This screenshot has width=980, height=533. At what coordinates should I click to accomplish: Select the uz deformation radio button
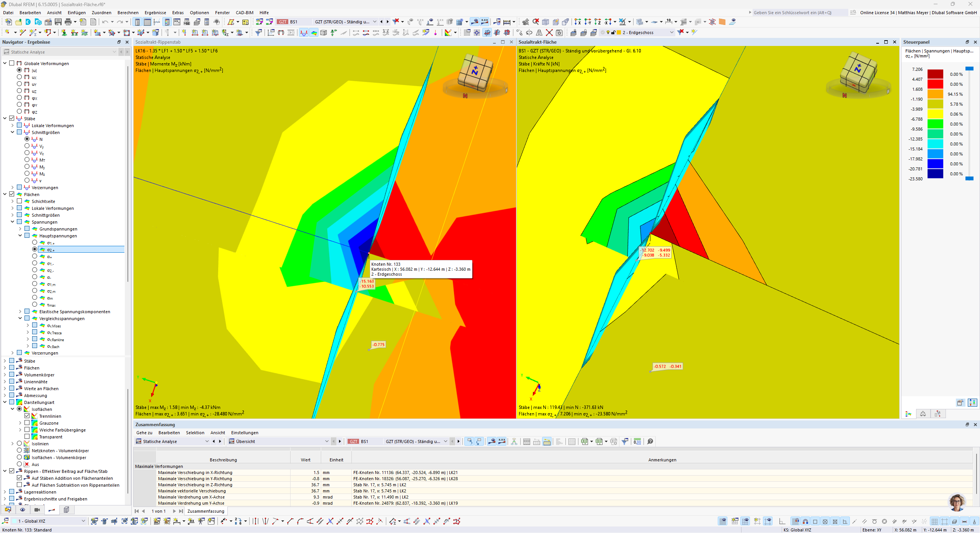[x=20, y=91]
